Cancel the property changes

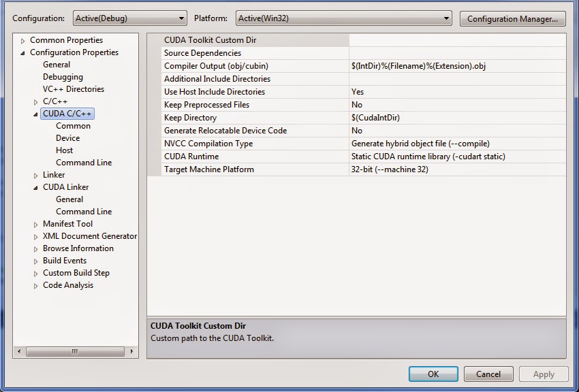click(488, 374)
